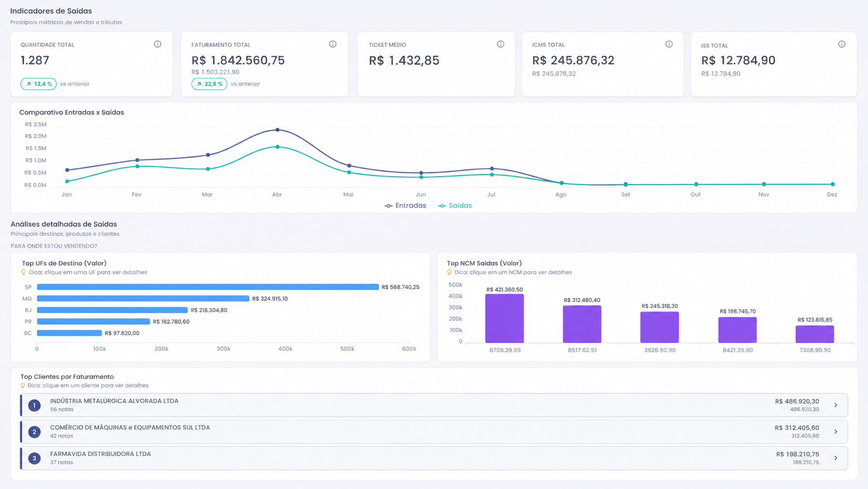868x489 pixels.
Task: Click the previous revenue value R$ 1.503.221,90
Action: coord(215,72)
